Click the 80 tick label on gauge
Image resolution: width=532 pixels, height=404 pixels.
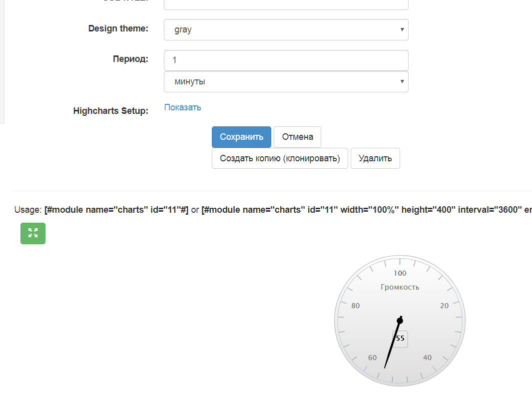355,306
